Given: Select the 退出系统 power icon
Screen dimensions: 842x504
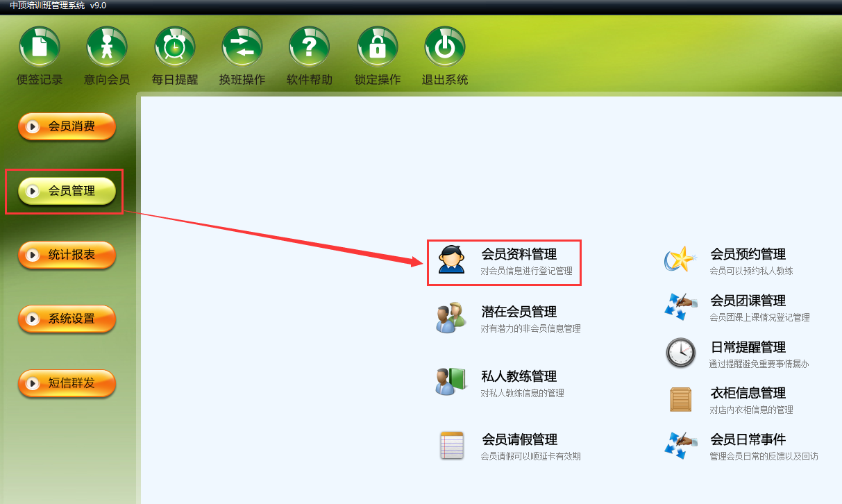Looking at the screenshot, I should pos(445,47).
